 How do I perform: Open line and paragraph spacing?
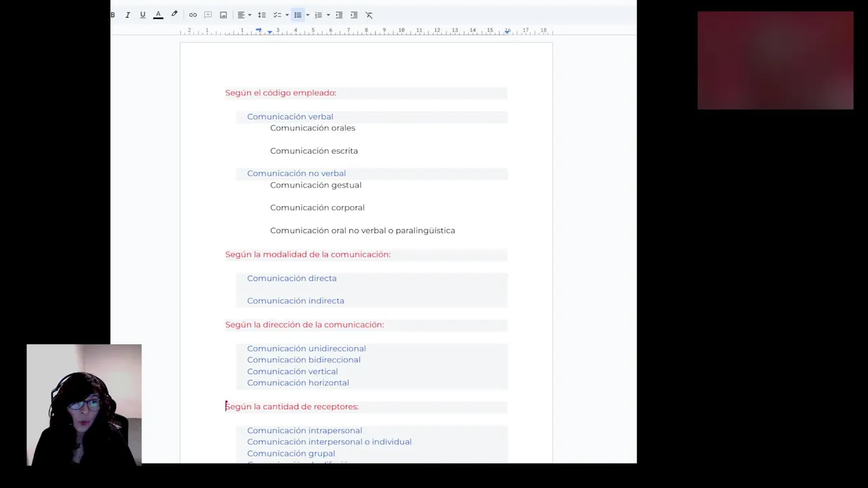coord(262,15)
